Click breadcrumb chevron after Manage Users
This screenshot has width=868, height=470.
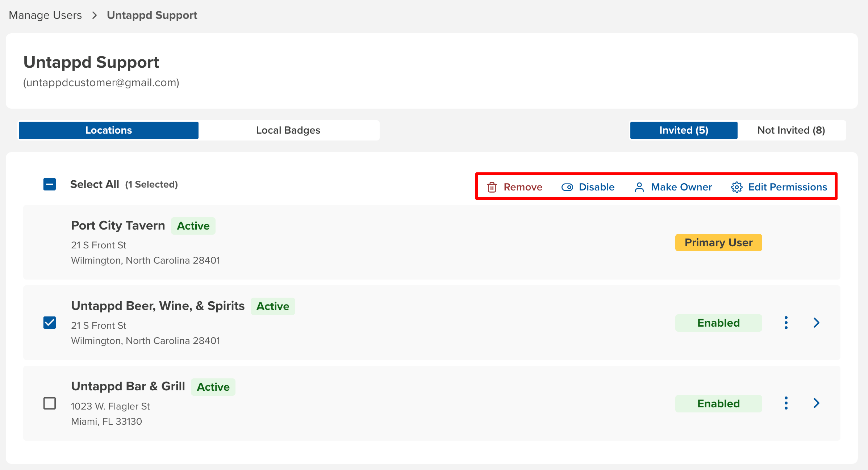point(95,15)
